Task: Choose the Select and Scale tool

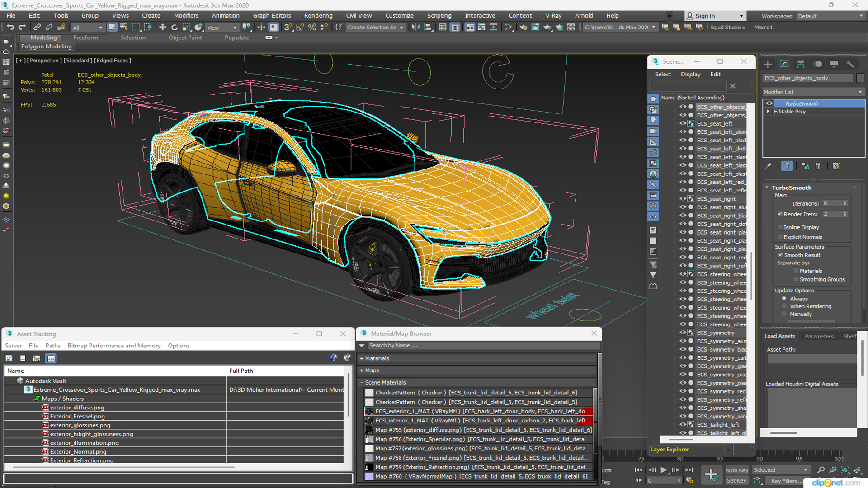Action: [x=186, y=28]
